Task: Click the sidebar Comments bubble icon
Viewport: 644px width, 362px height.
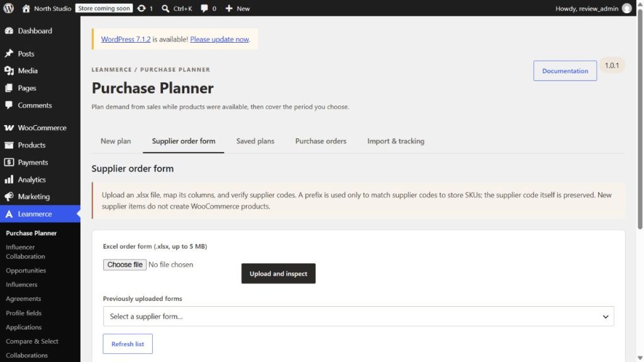Action: (x=9, y=105)
